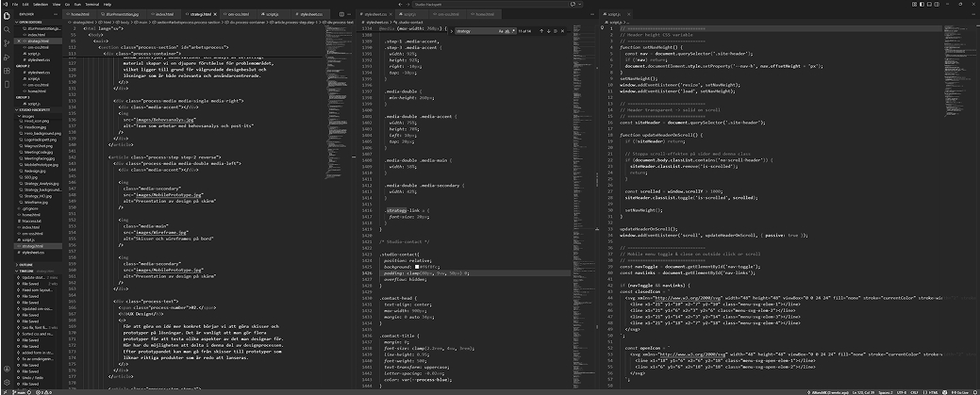
Task: Go forward with title bar arrow
Action: tap(408, 4)
